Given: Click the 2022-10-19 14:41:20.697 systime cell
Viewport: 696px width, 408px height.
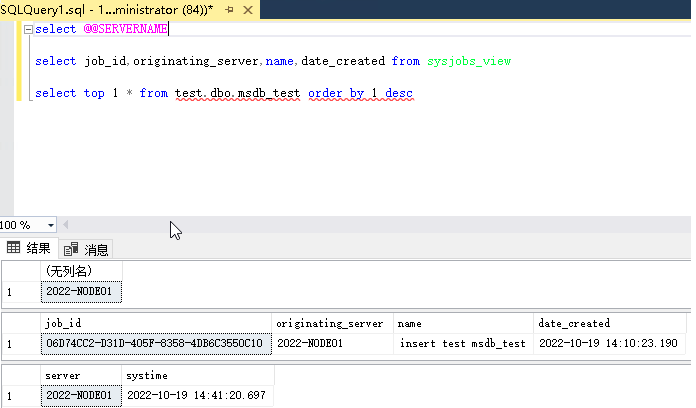Looking at the screenshot, I should (196, 396).
